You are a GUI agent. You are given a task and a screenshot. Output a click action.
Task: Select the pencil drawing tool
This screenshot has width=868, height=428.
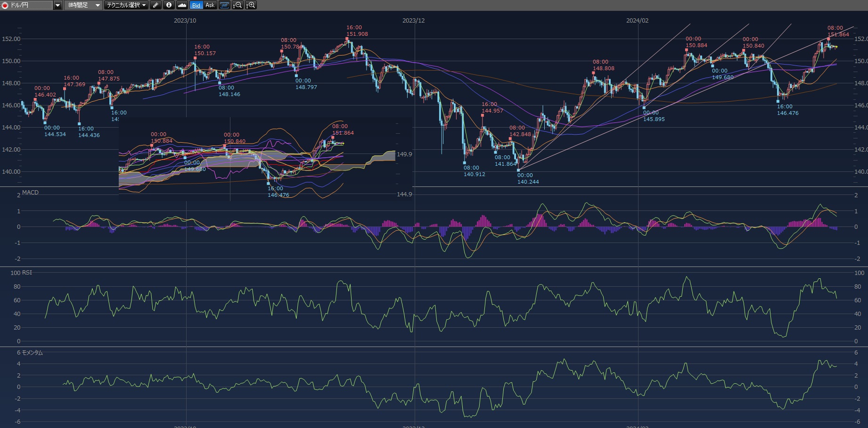[x=156, y=5]
